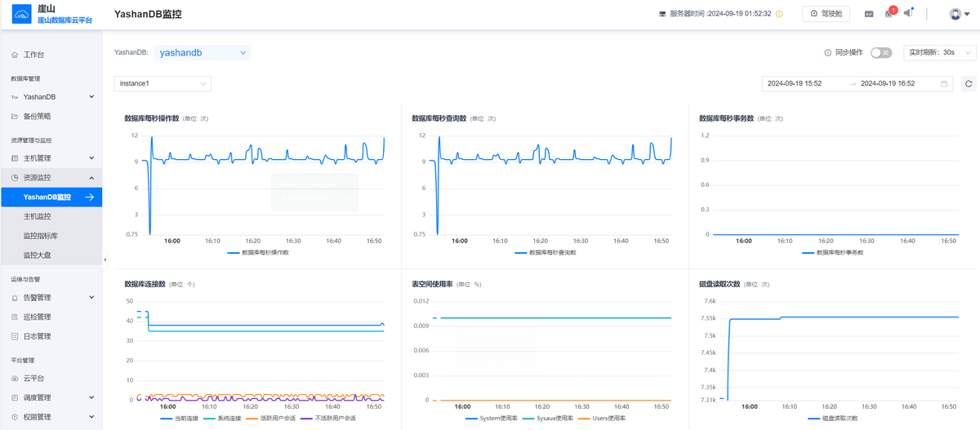Screen dimensions: 980x430
Task: Expand the YashanDB sidebar menu chevron
Action: tap(91, 97)
